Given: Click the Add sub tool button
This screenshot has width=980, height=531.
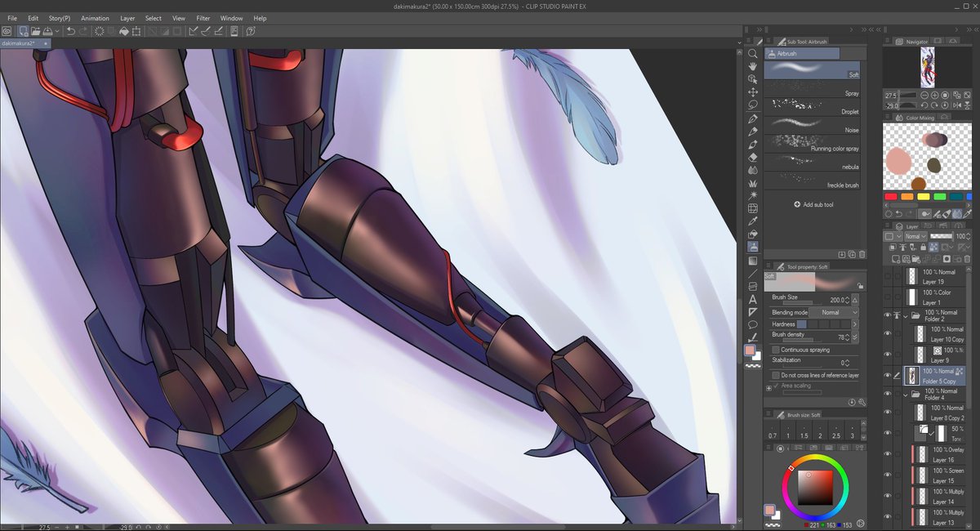Looking at the screenshot, I should (x=813, y=204).
